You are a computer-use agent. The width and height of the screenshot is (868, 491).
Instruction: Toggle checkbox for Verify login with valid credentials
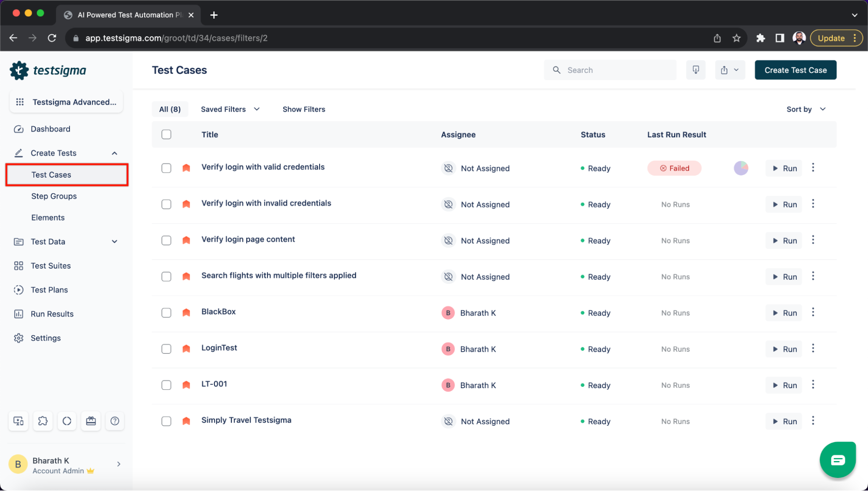166,168
